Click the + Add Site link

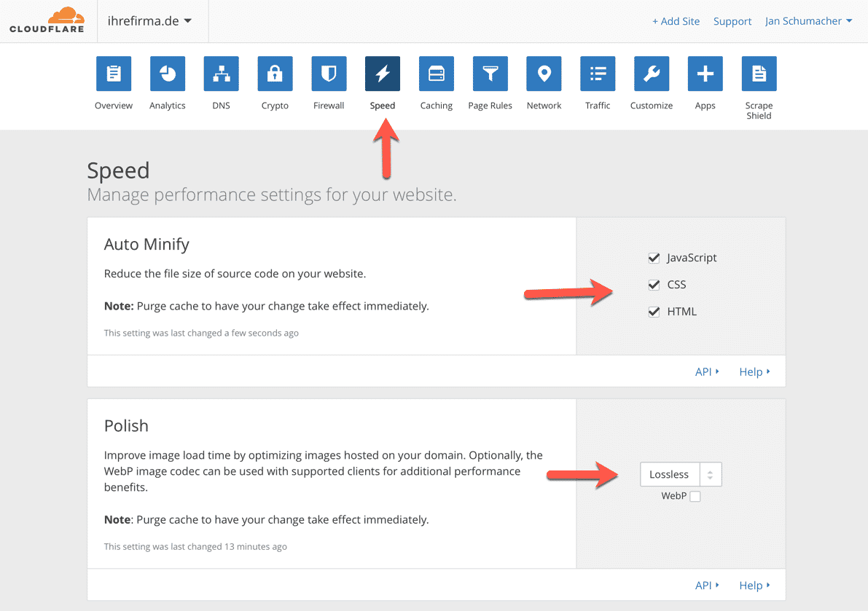[x=676, y=21]
